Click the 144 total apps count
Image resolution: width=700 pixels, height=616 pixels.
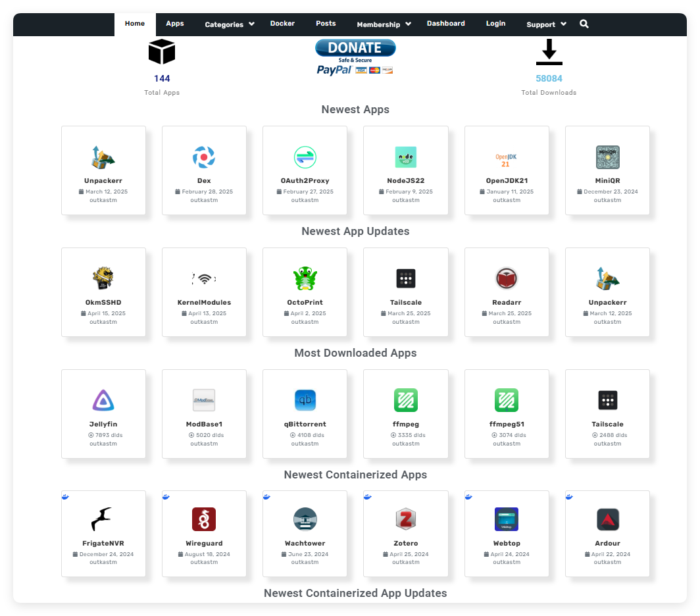[162, 78]
